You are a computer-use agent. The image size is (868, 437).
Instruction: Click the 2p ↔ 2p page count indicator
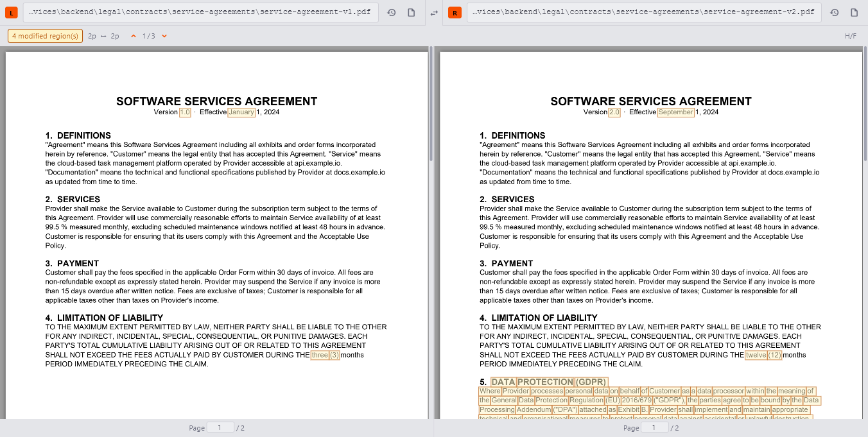tap(103, 36)
